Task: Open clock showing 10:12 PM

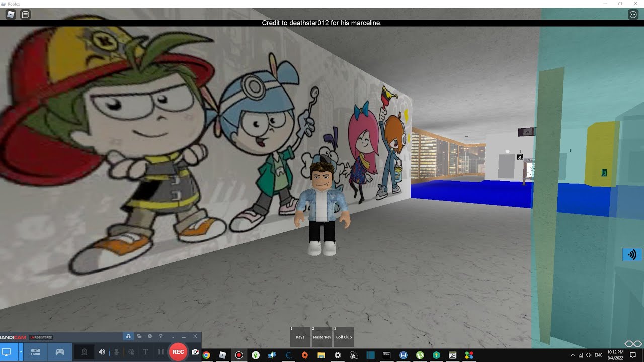Action: point(615,355)
